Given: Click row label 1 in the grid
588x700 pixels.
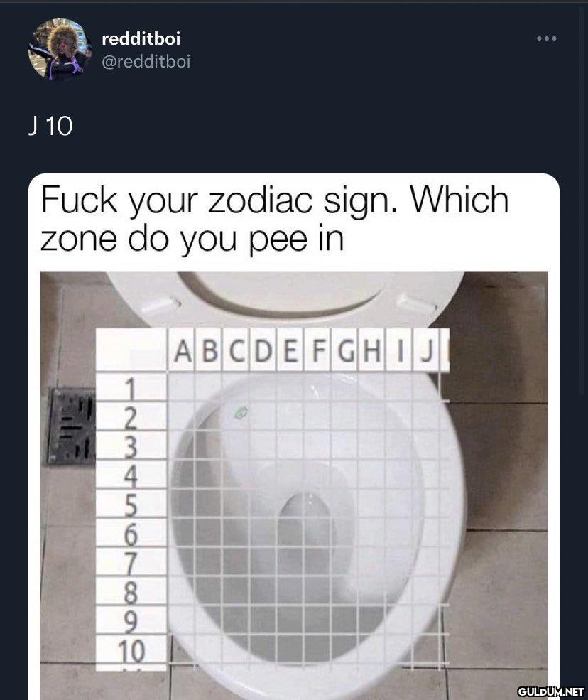Looking at the screenshot, I should tap(131, 387).
